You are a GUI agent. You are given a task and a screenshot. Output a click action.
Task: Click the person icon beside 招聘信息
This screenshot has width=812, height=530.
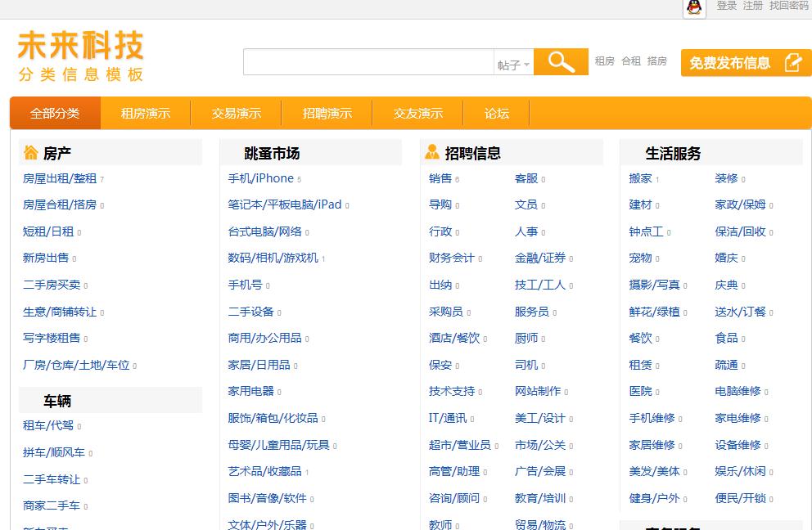point(432,152)
